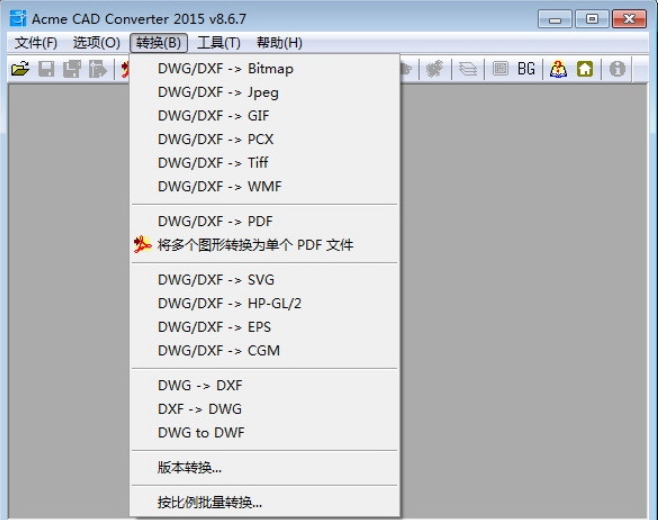
Task: Choose DWG/DXF -> SVG
Action: pyautogui.click(x=264, y=280)
